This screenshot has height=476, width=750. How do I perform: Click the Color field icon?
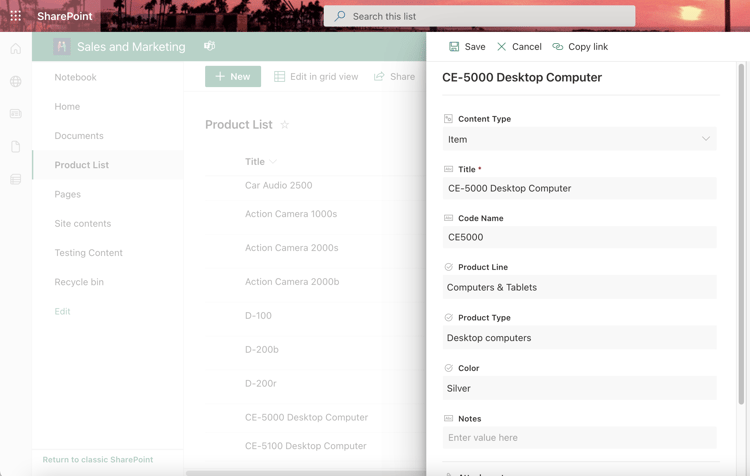pos(448,368)
